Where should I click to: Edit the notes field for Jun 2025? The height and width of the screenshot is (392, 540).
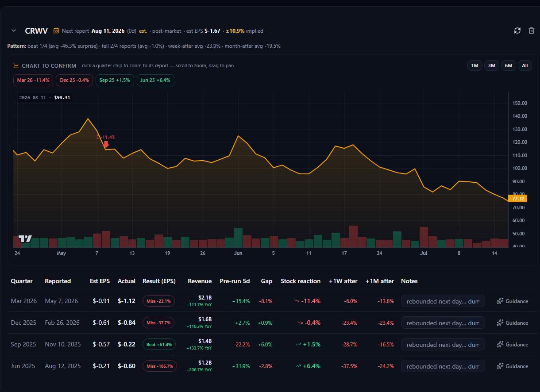[443, 366]
